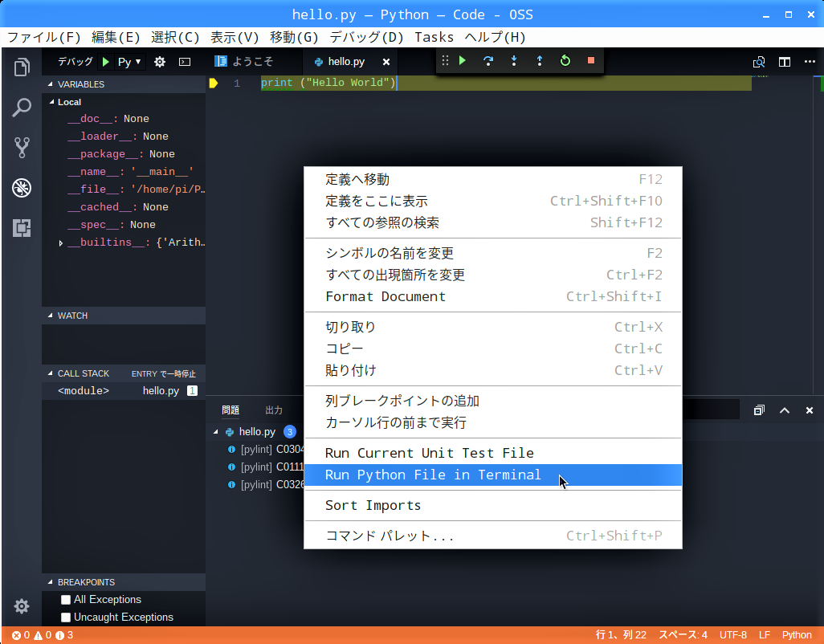Change Python language mode in status bar
Image resolution: width=824 pixels, height=644 pixels.
[x=797, y=635]
